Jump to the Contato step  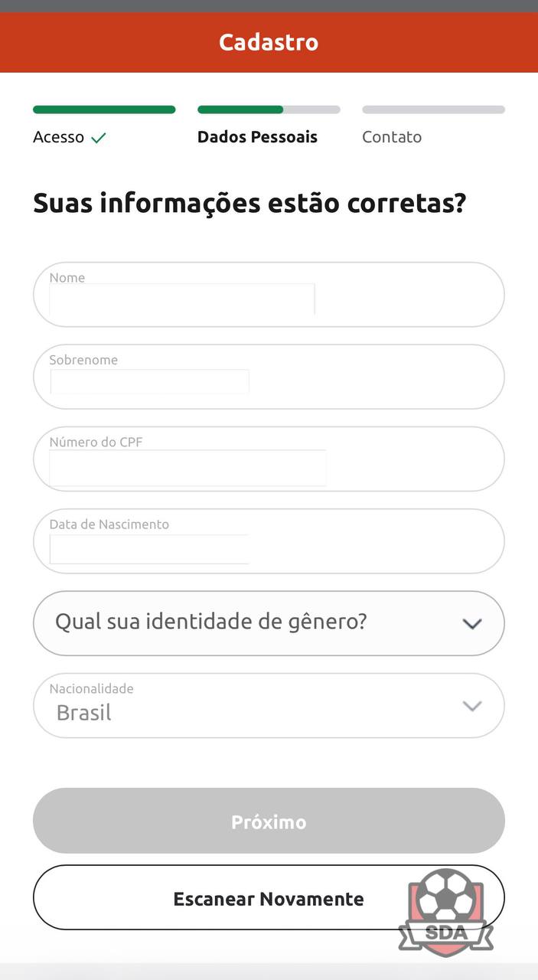(x=392, y=137)
